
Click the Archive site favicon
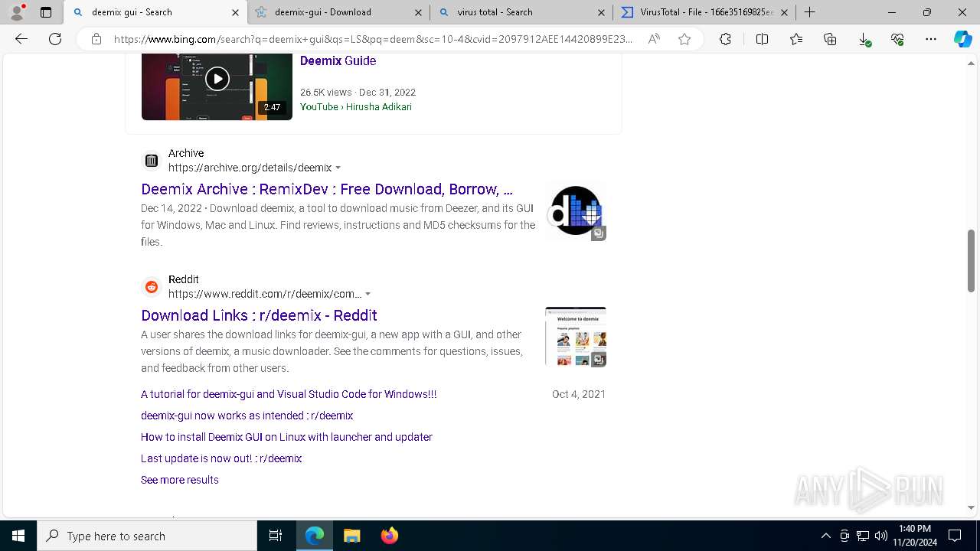(x=152, y=161)
